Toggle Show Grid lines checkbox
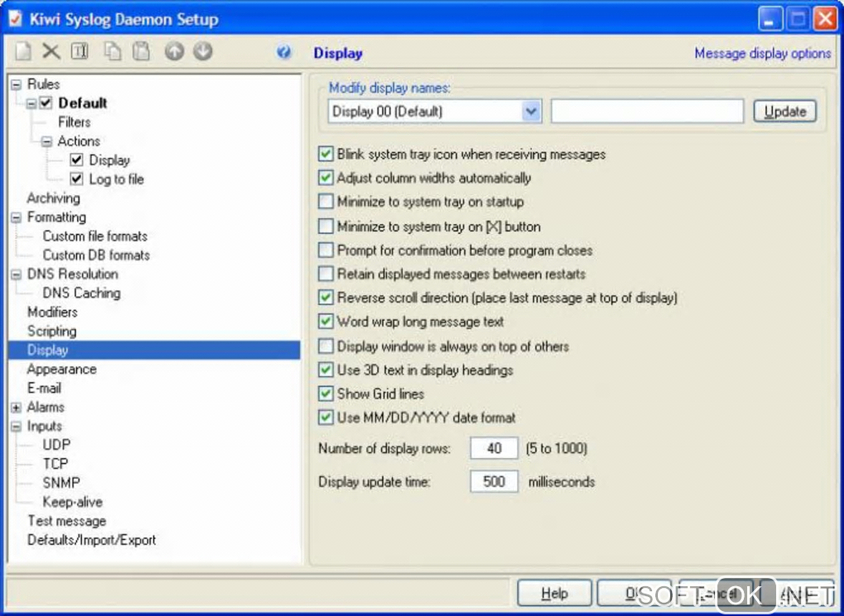 coord(326,394)
